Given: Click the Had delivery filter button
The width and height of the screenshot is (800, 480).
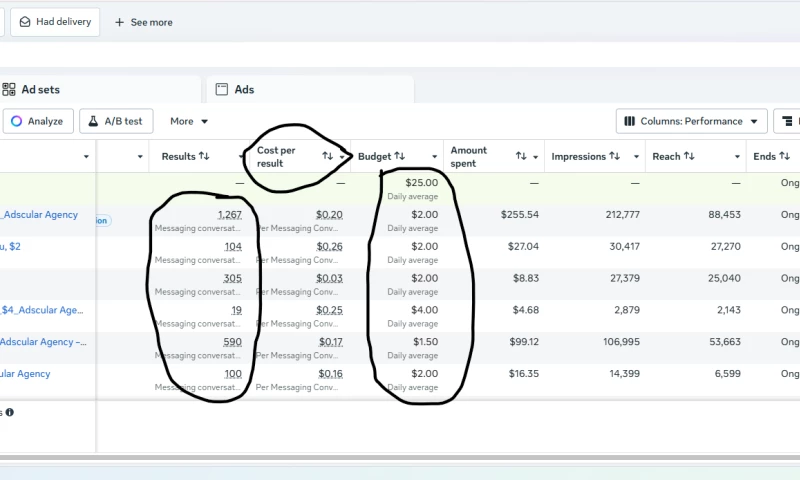Looking at the screenshot, I should coord(55,22).
